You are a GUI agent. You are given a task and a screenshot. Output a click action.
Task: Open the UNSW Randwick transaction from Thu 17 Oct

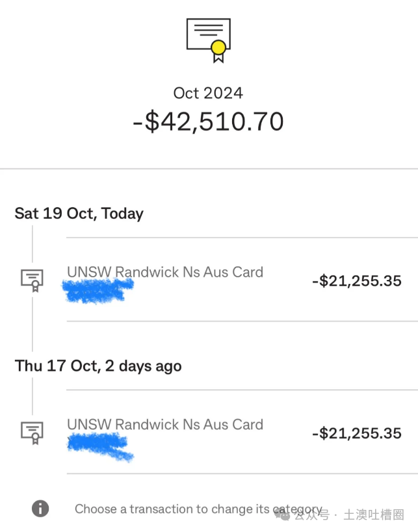[165, 424]
